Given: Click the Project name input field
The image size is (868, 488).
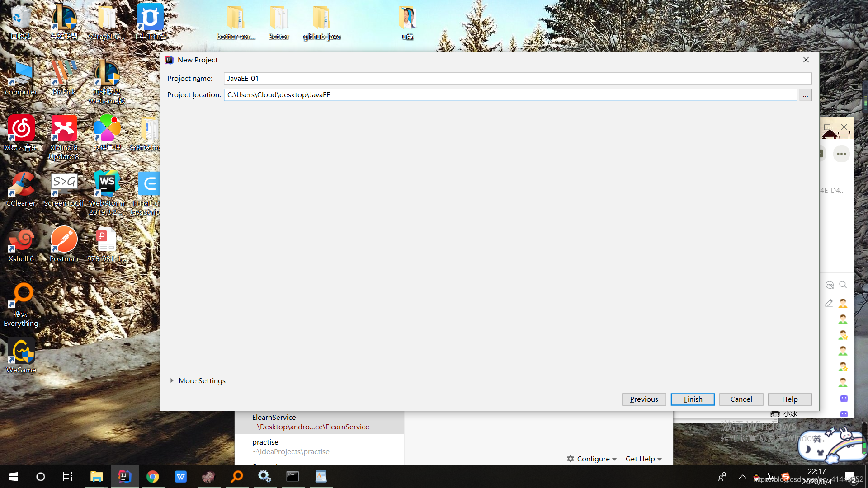Looking at the screenshot, I should click(517, 79).
